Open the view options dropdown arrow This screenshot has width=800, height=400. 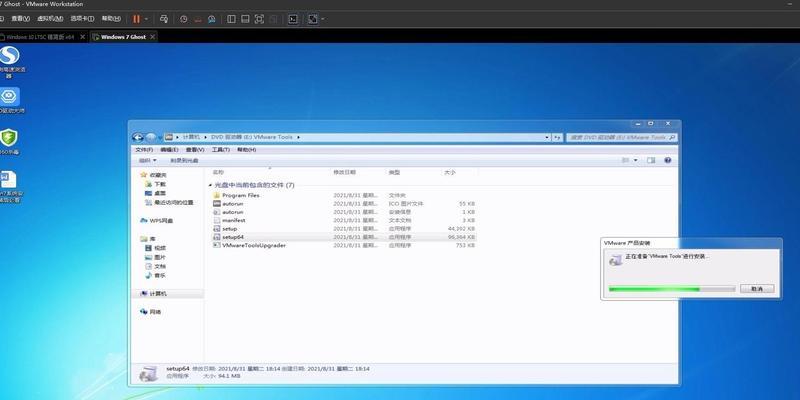pos(636,160)
